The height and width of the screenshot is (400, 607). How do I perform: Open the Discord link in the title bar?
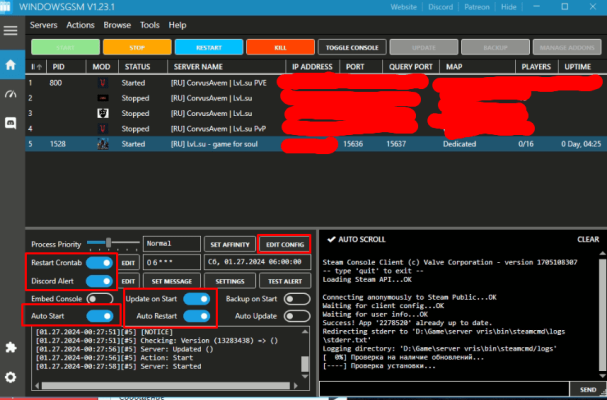pyautogui.click(x=441, y=7)
